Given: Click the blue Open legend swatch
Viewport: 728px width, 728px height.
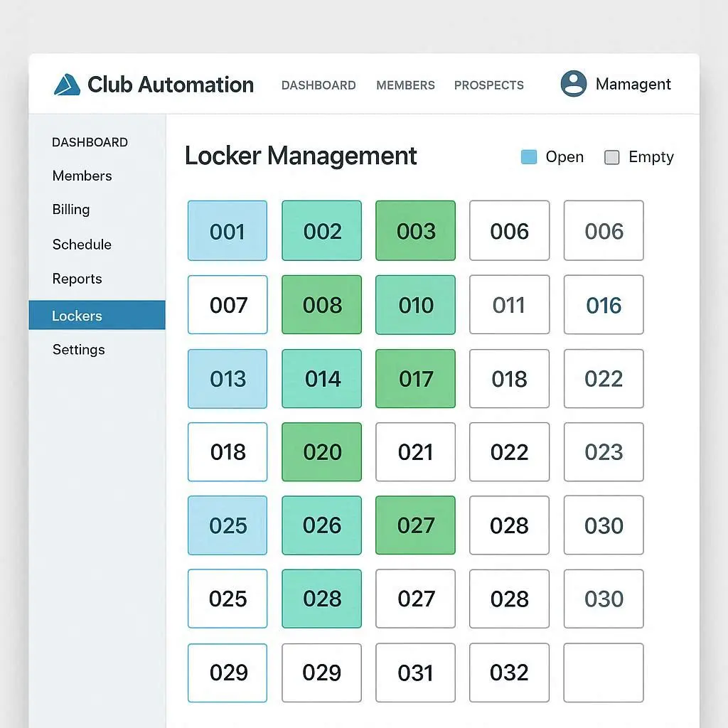Looking at the screenshot, I should 528,157.
